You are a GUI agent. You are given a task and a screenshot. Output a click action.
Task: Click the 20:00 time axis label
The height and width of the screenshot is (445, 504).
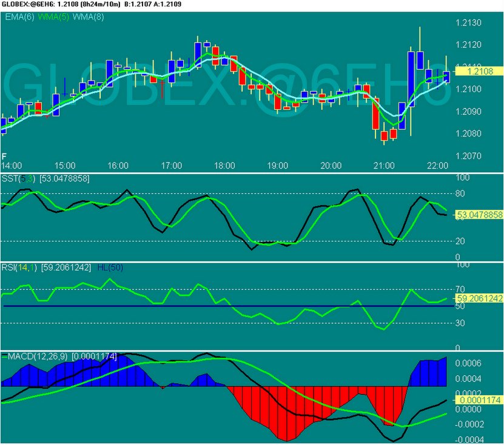tap(331, 166)
